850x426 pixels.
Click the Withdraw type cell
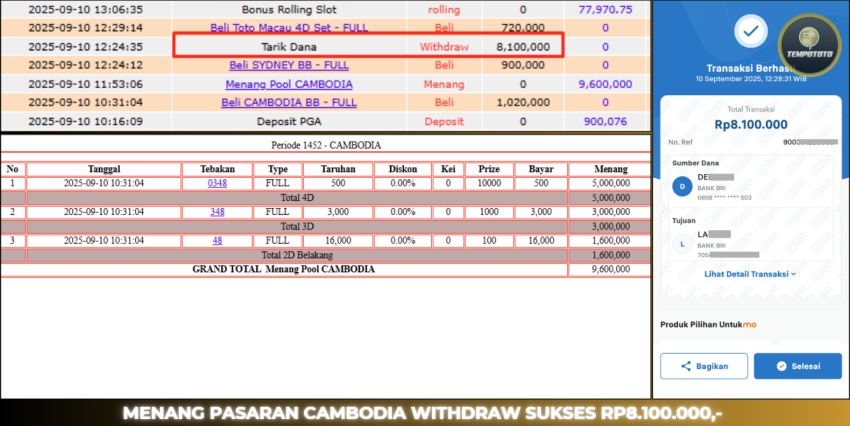click(x=444, y=47)
